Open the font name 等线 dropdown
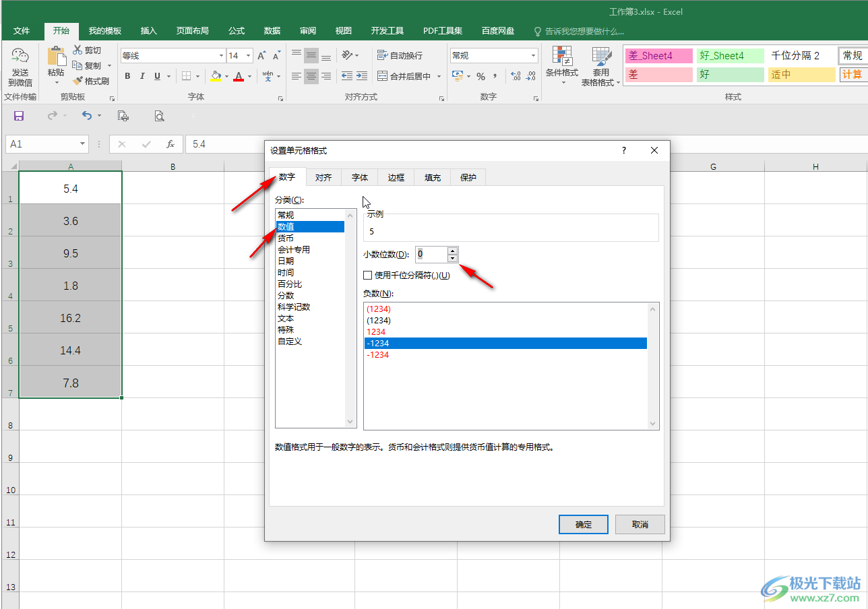 pos(221,56)
